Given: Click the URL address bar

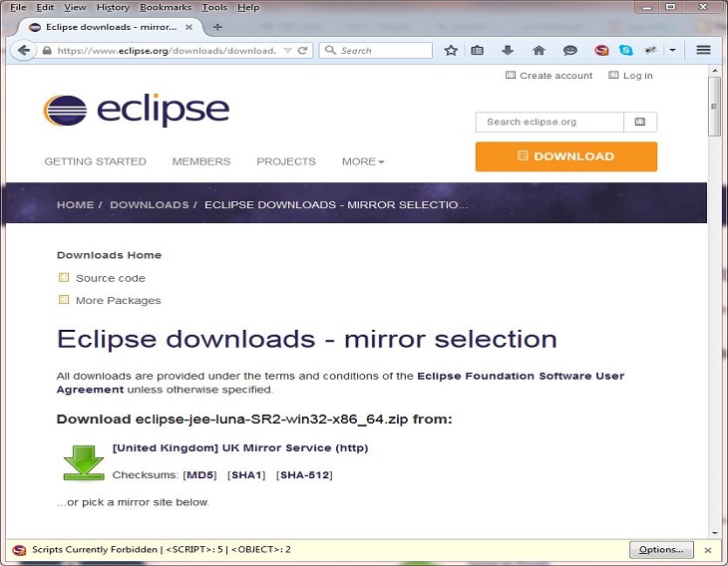Looking at the screenshot, I should tap(167, 50).
